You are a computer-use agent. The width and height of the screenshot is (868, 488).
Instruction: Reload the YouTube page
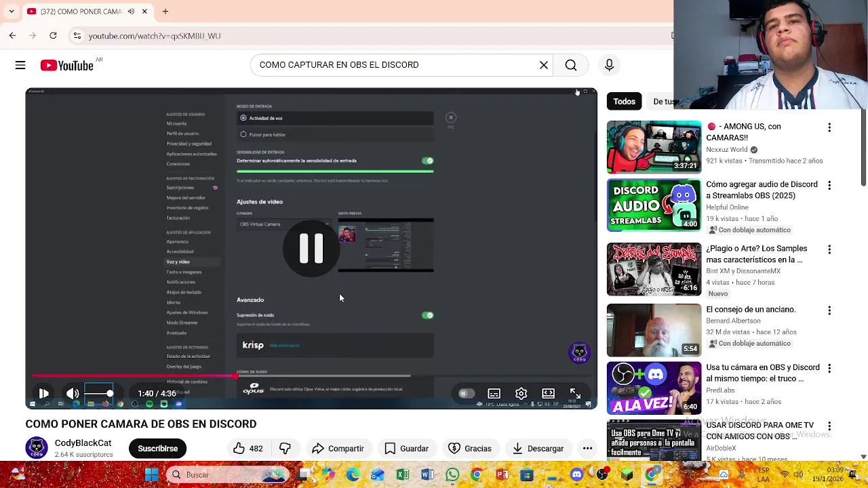click(53, 36)
